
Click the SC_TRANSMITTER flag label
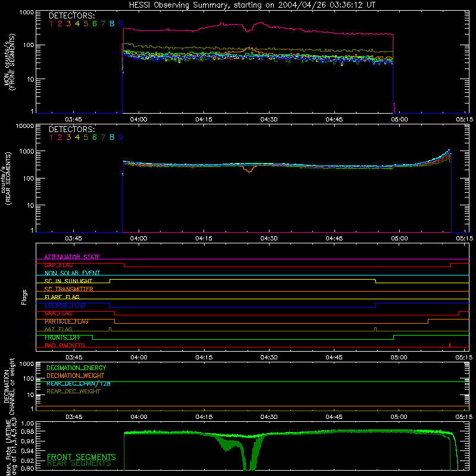pyautogui.click(x=69, y=289)
